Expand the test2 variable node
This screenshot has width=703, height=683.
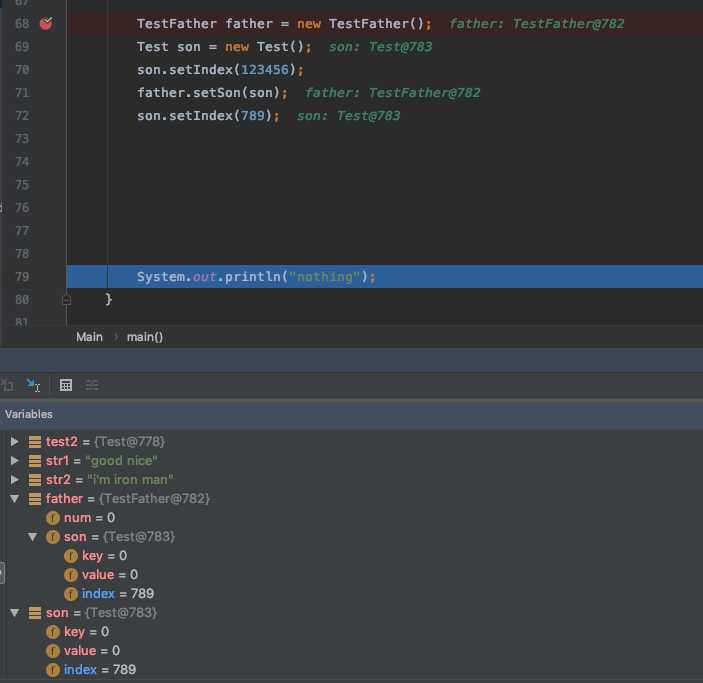(x=14, y=442)
